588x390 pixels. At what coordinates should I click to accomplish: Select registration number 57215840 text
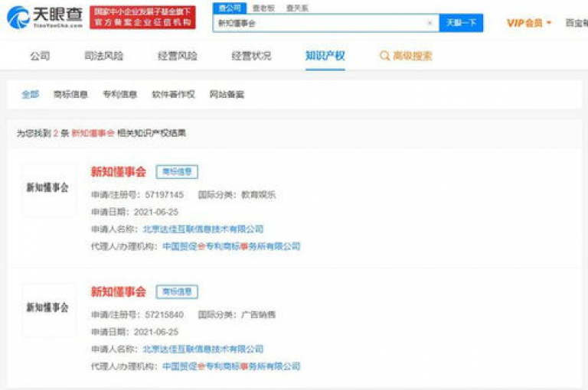pos(165,315)
